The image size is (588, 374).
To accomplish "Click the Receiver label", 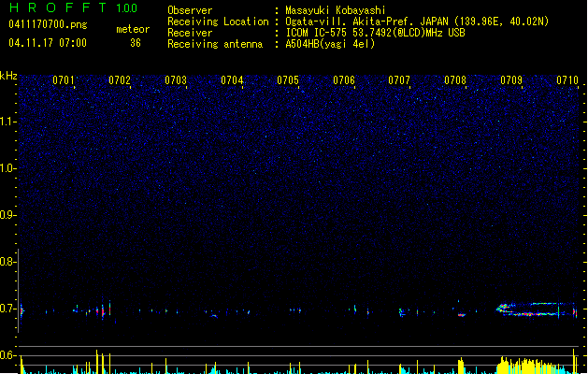I will (x=190, y=33).
